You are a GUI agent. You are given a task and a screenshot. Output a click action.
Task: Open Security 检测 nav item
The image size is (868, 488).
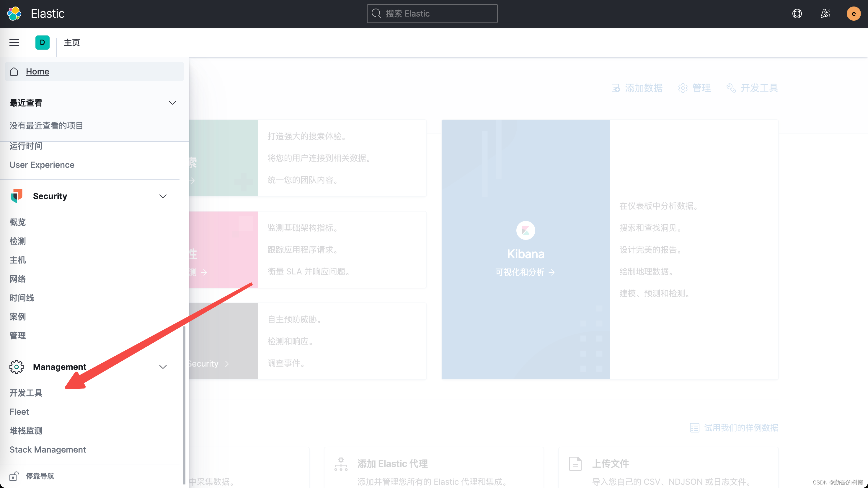(x=17, y=241)
